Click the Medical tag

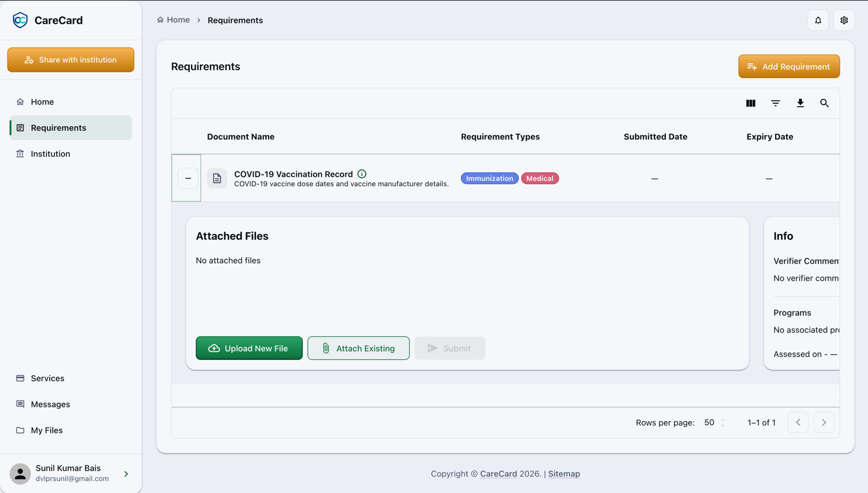click(540, 179)
